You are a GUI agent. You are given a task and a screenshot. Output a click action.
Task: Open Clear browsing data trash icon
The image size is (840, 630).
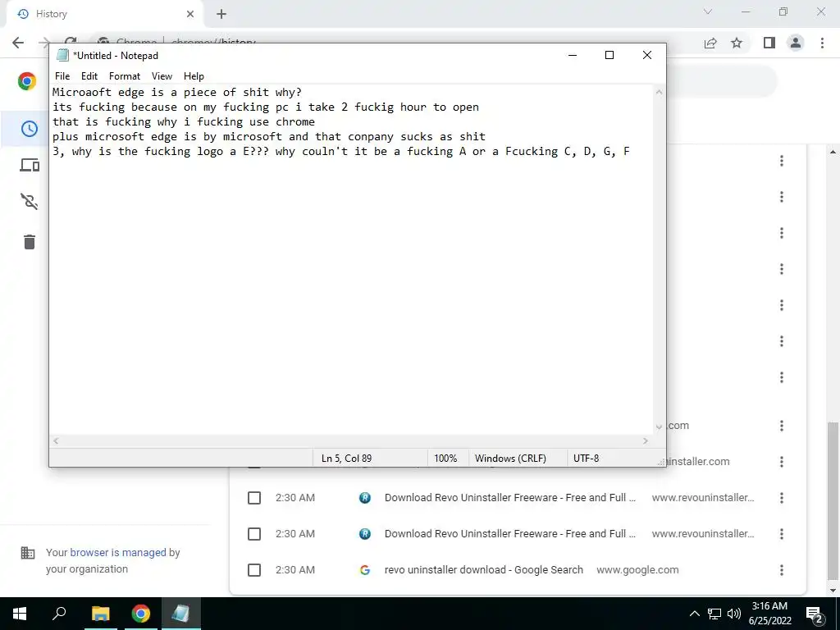[30, 242]
